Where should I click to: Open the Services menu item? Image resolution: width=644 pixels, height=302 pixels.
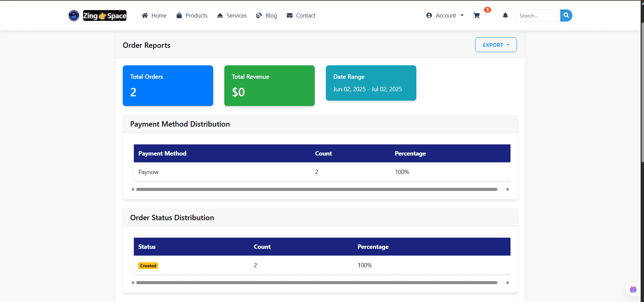232,15
